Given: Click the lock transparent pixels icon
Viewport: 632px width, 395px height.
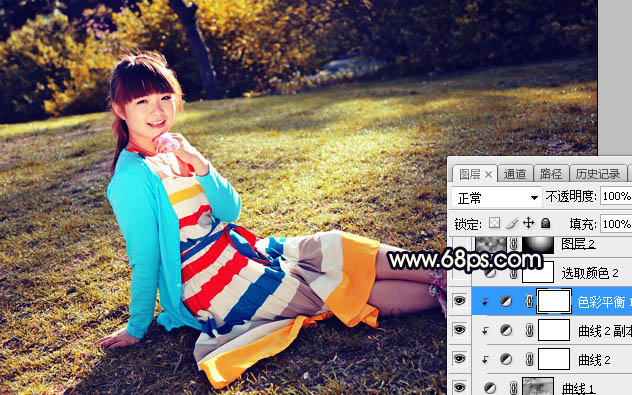Looking at the screenshot, I should click(x=494, y=223).
